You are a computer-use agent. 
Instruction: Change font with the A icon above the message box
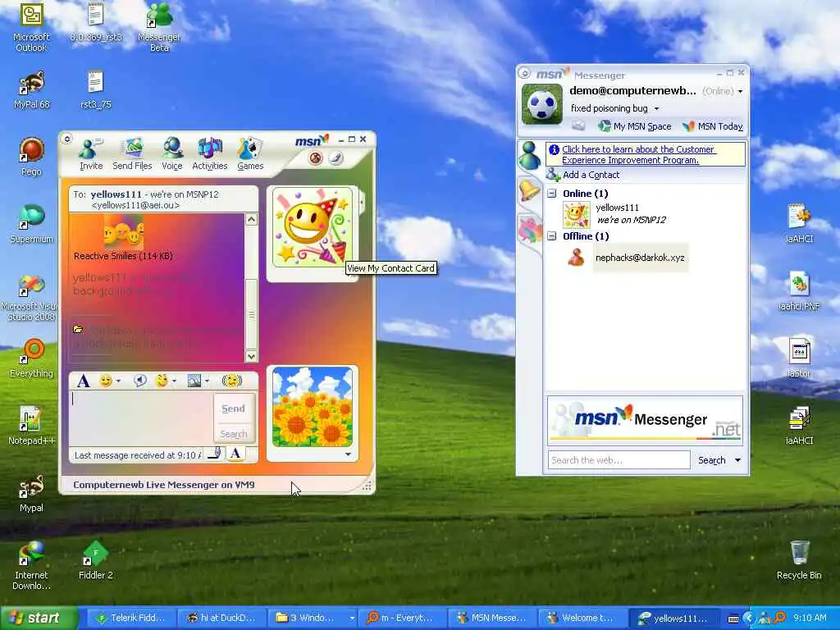click(x=83, y=381)
